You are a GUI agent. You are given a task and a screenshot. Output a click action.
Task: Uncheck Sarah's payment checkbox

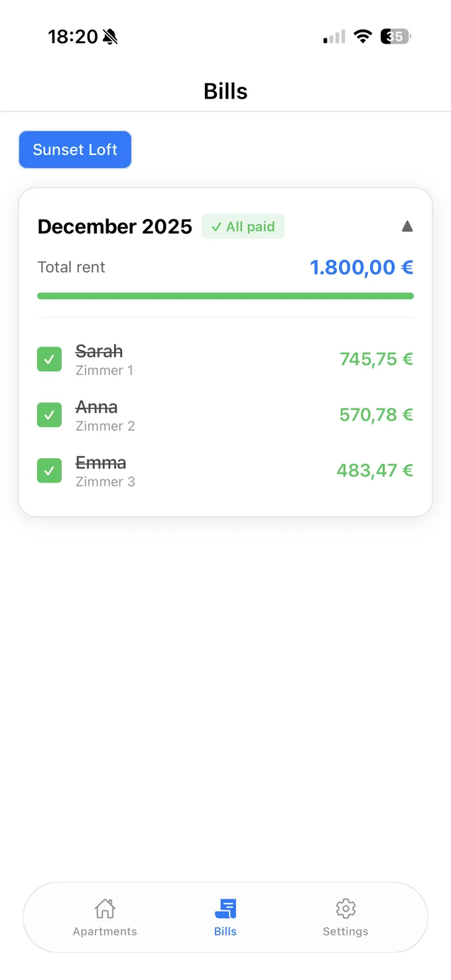click(49, 359)
